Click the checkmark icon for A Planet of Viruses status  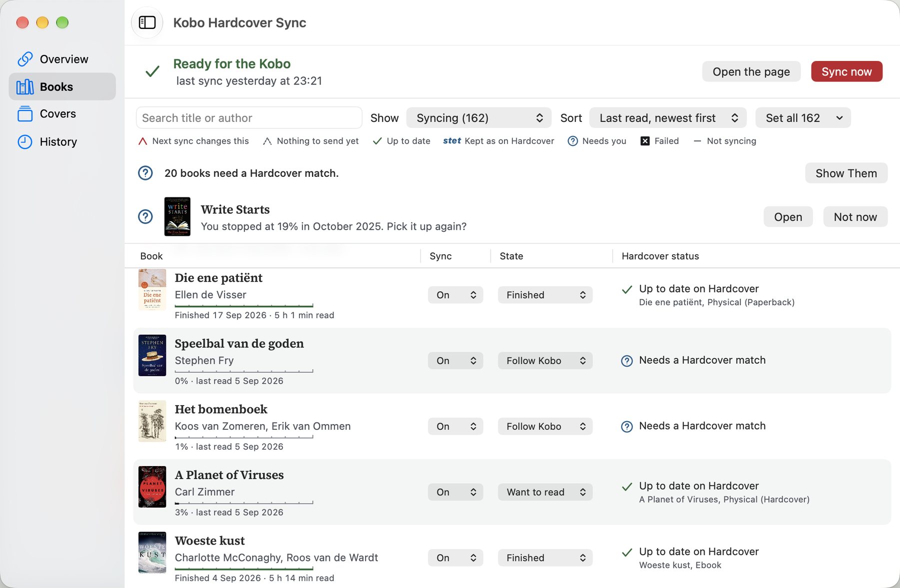[626, 487]
